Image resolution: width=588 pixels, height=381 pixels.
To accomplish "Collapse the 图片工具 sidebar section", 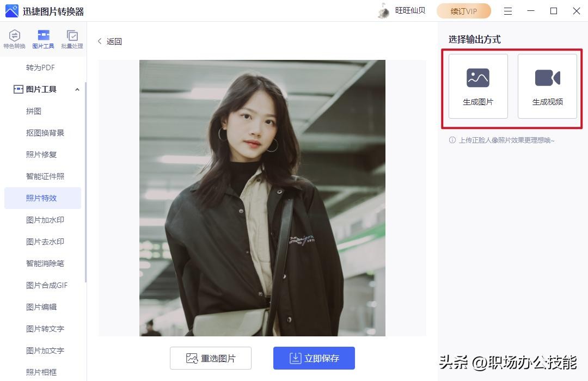I will [77, 89].
